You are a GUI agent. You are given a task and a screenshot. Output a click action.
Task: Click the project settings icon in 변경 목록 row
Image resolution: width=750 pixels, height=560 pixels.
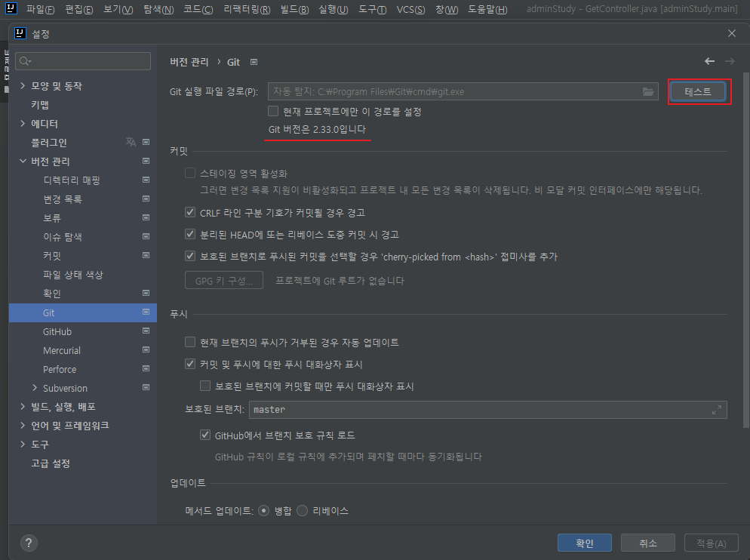[x=146, y=198]
